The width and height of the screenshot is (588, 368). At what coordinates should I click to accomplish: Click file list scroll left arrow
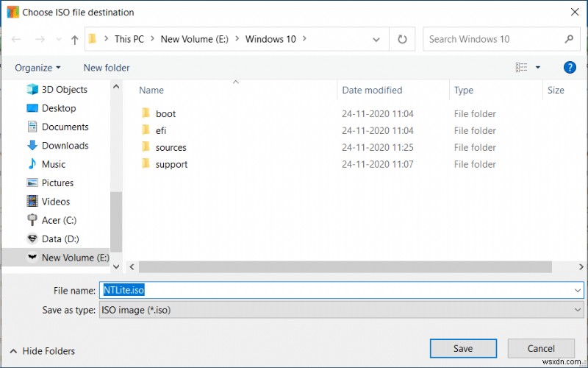[132, 267]
